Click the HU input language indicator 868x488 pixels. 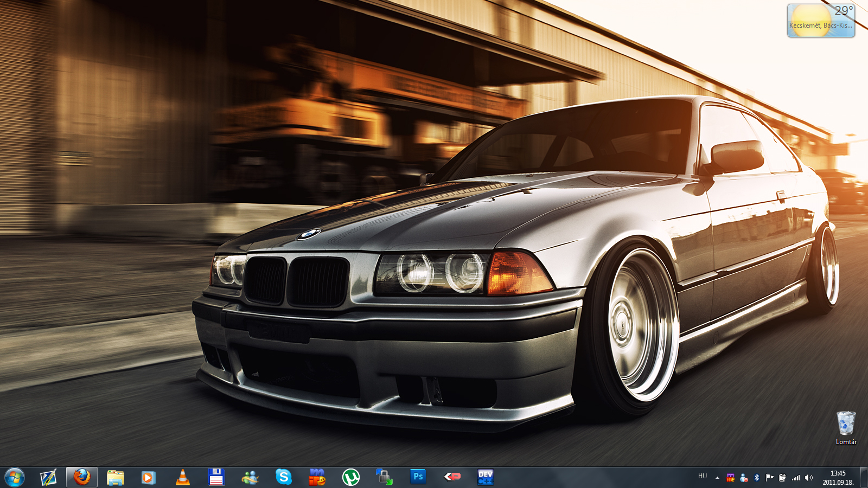coord(703,477)
